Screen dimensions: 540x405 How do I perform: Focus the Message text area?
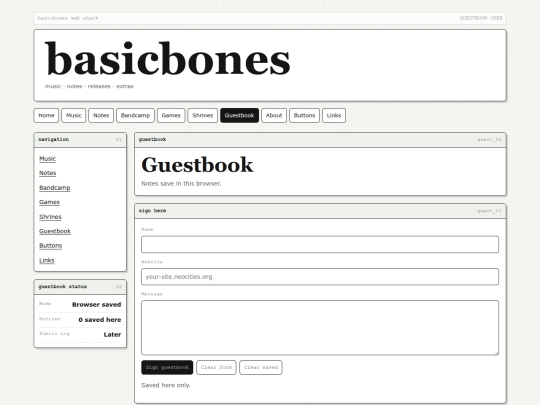[320, 328]
